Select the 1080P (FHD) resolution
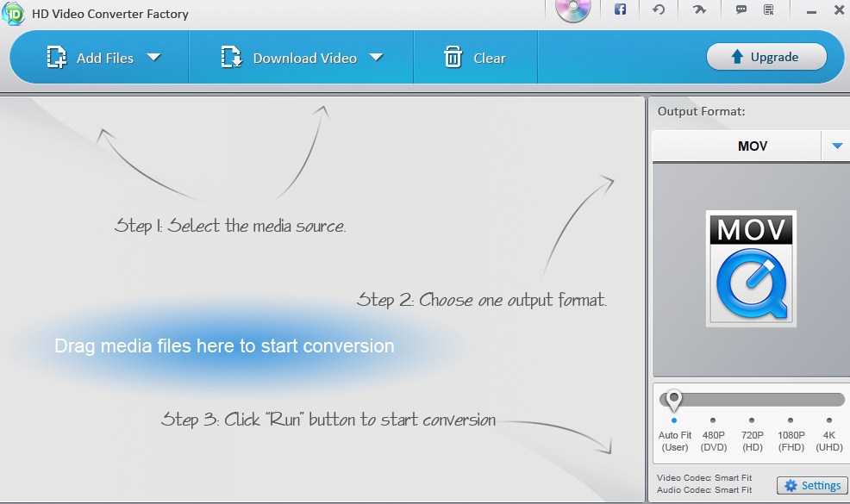 791,440
